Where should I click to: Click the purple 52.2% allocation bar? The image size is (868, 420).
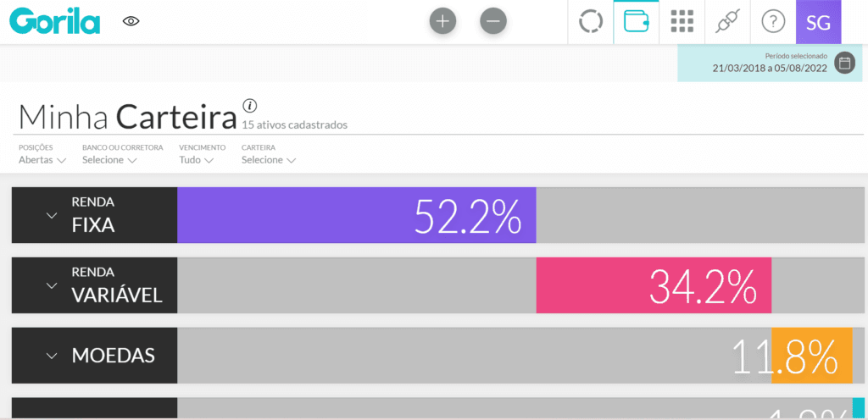pos(357,215)
